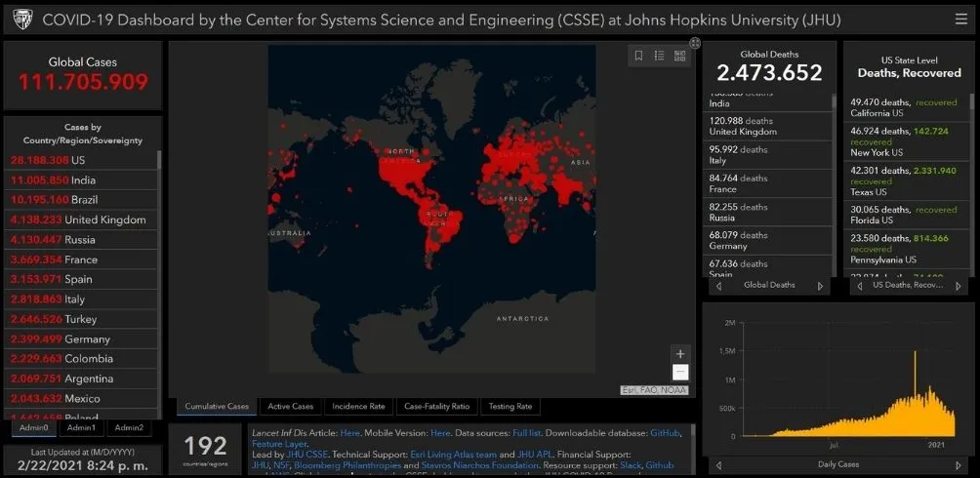Go to next Global Deaths panel
Screen dimensions: 980x478
821,286
